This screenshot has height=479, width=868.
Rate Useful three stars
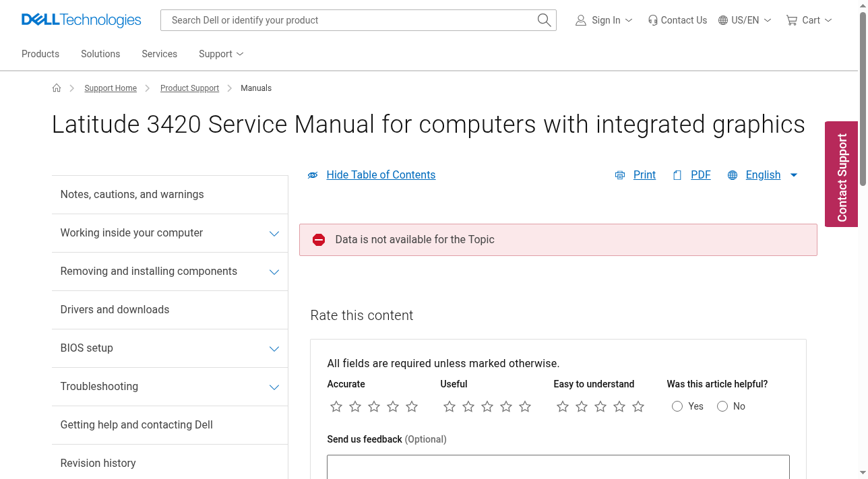click(487, 406)
